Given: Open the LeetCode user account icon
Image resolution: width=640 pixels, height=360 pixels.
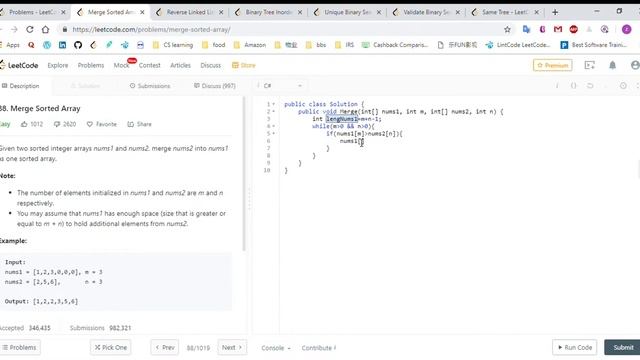Looking at the screenshot, I should click(635, 65).
